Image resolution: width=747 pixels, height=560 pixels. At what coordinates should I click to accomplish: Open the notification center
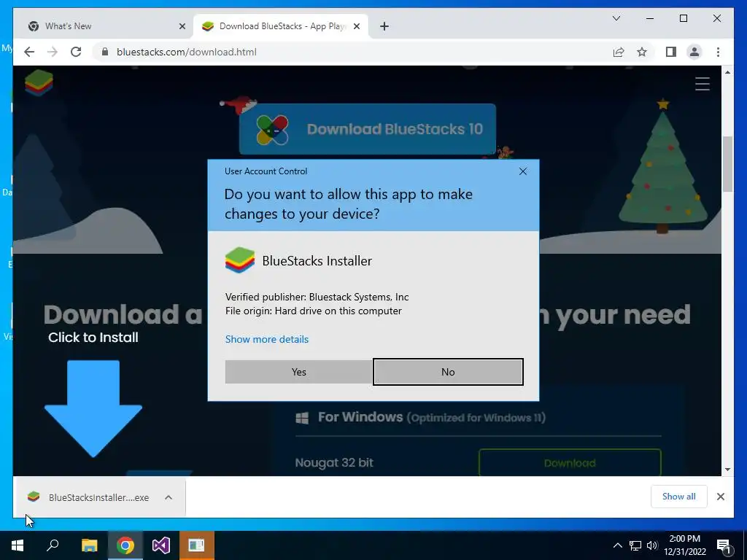[724, 546]
